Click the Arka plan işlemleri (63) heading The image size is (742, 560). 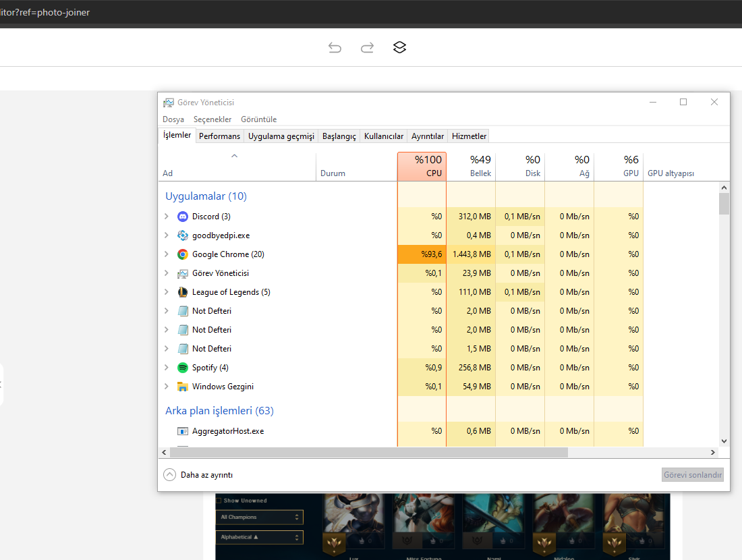tap(219, 410)
